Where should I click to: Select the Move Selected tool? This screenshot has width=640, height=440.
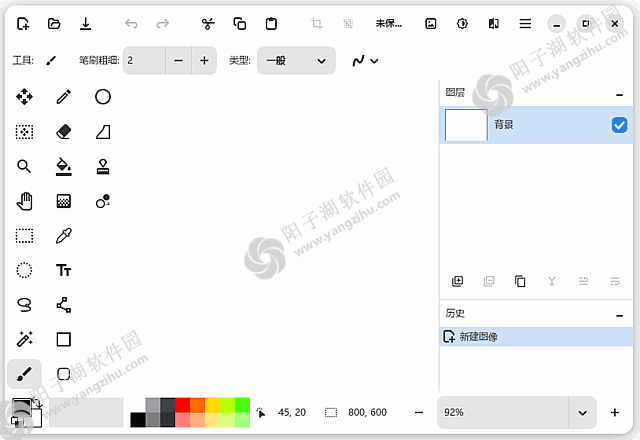coord(24,97)
